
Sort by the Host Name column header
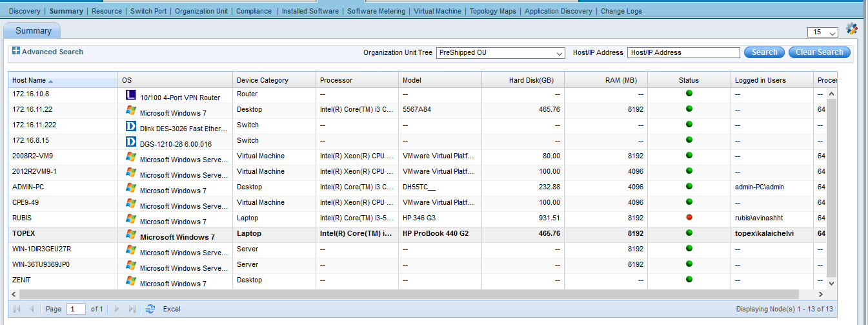[29, 80]
